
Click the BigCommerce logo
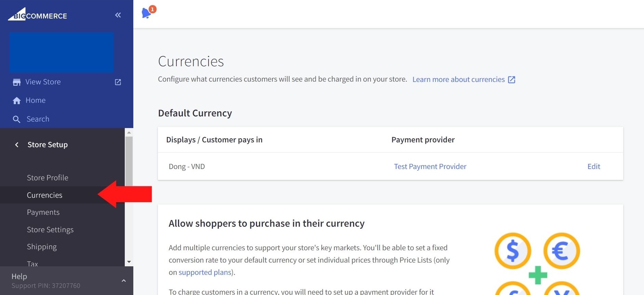[38, 14]
